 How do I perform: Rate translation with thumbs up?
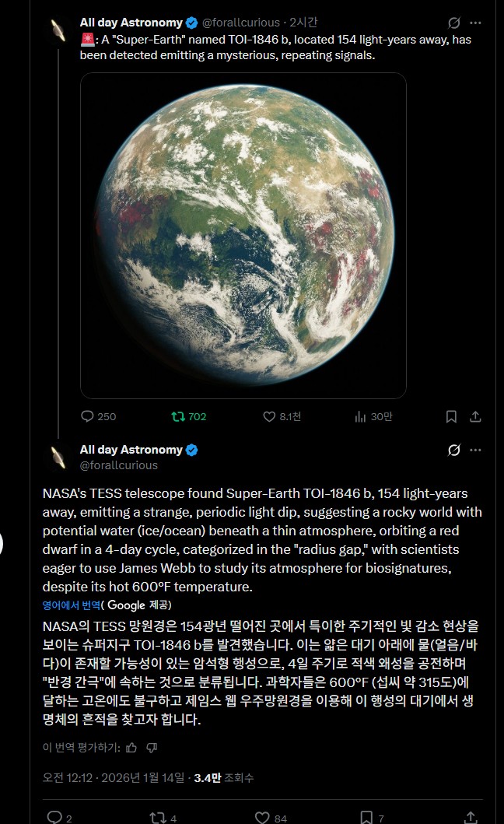[x=131, y=747]
